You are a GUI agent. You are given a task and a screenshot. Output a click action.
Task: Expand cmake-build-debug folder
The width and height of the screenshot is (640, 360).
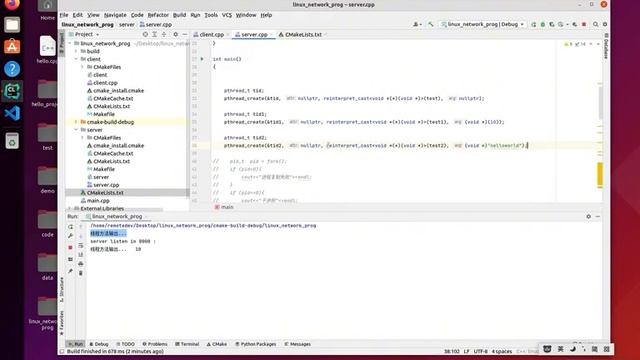pyautogui.click(x=76, y=122)
